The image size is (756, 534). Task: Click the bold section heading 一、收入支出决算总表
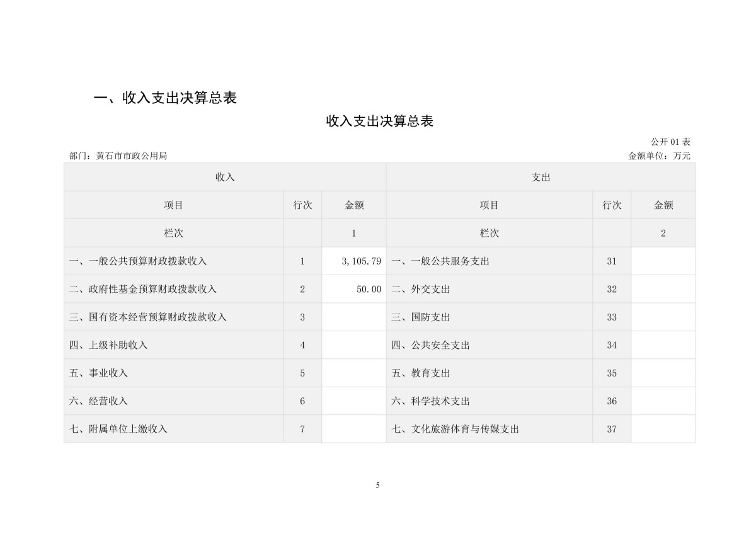(x=165, y=98)
